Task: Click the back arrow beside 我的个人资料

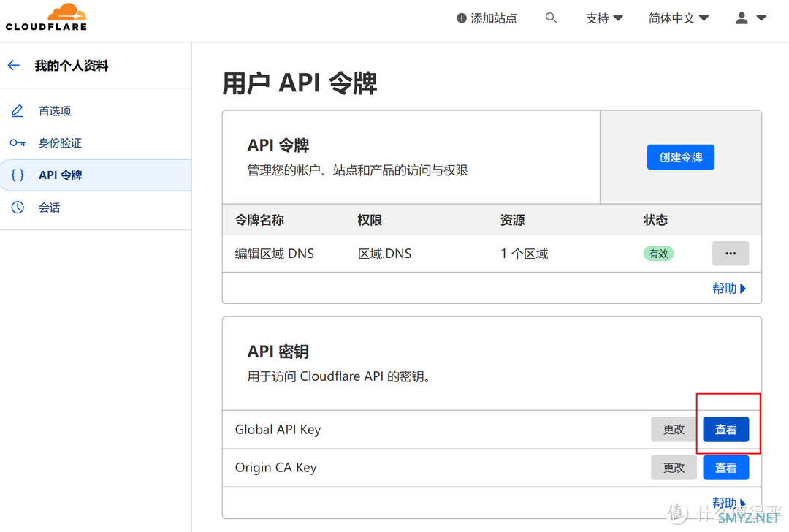Action: click(14, 66)
